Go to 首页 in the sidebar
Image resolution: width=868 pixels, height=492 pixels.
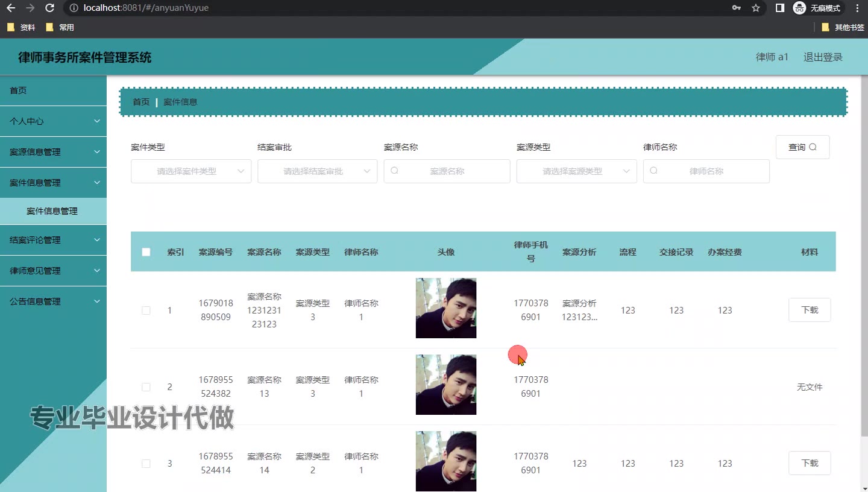[x=53, y=90]
